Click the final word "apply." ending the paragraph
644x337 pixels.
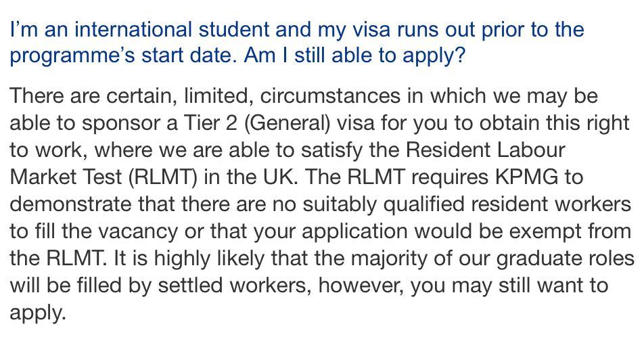[37, 313]
